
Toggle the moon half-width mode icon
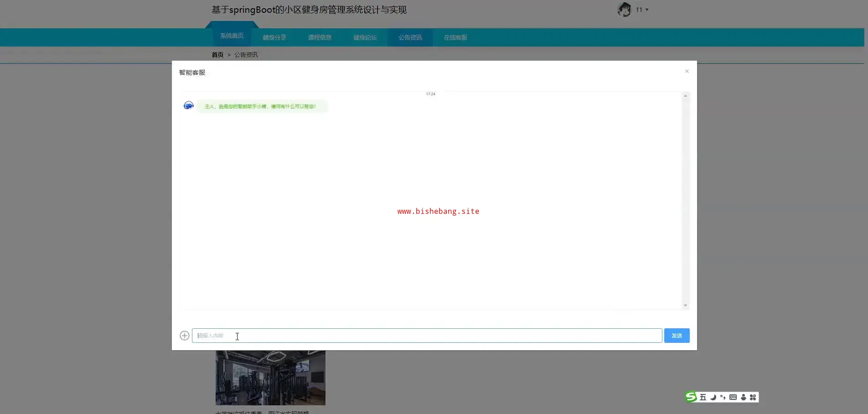click(713, 397)
